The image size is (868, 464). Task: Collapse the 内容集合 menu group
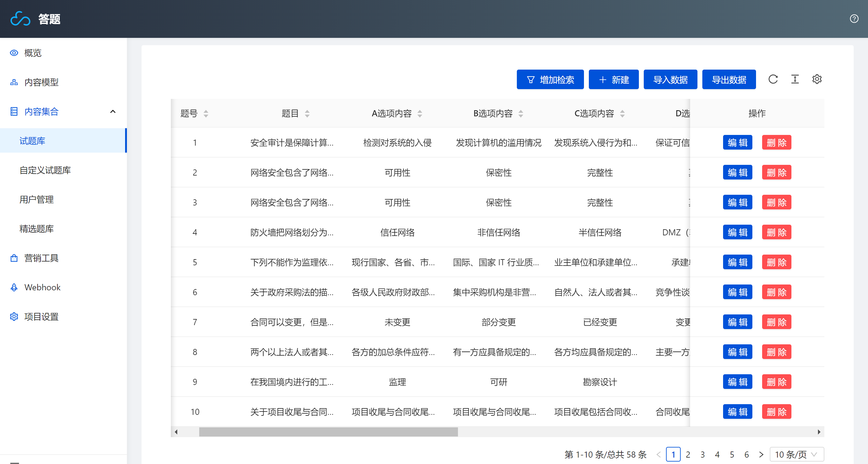tap(113, 112)
